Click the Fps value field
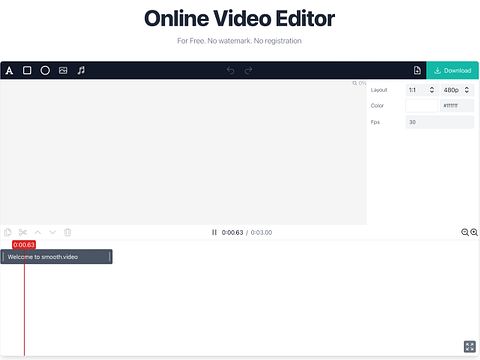The height and width of the screenshot is (360, 480). click(440, 122)
